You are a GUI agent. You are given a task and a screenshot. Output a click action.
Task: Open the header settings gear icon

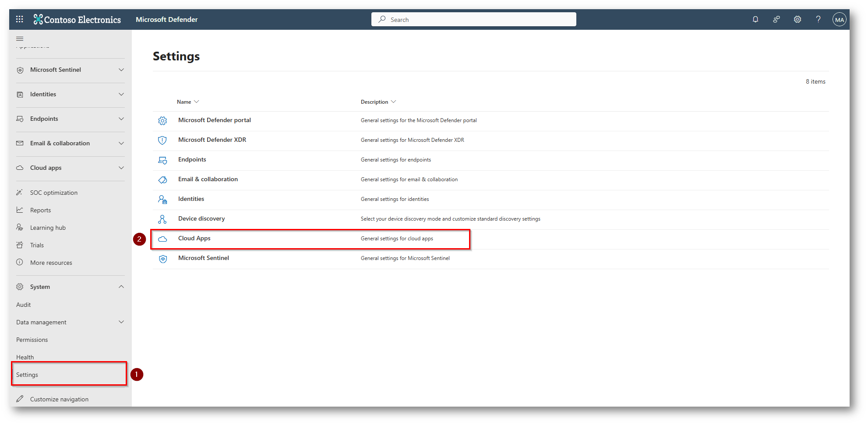(x=797, y=19)
